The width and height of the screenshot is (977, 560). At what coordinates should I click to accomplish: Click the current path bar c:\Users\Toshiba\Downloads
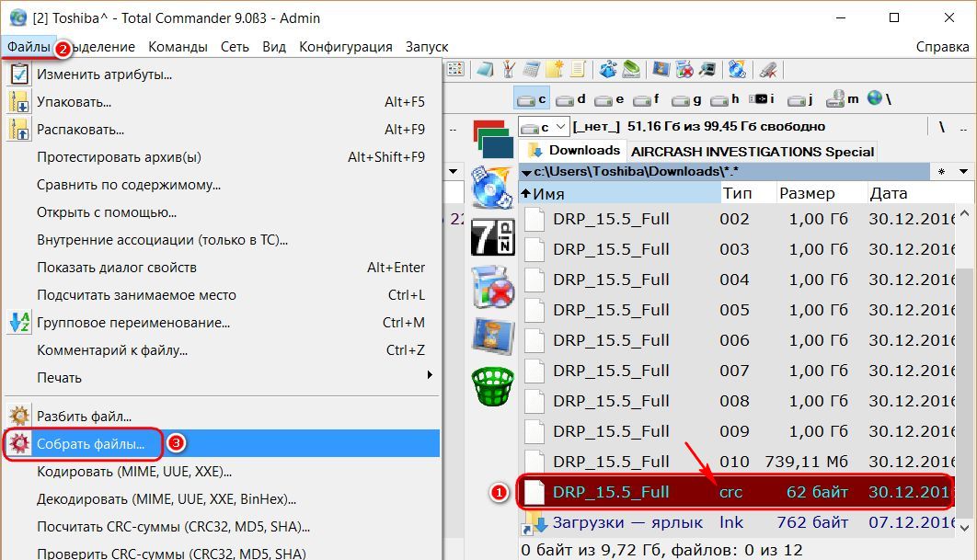point(723,171)
